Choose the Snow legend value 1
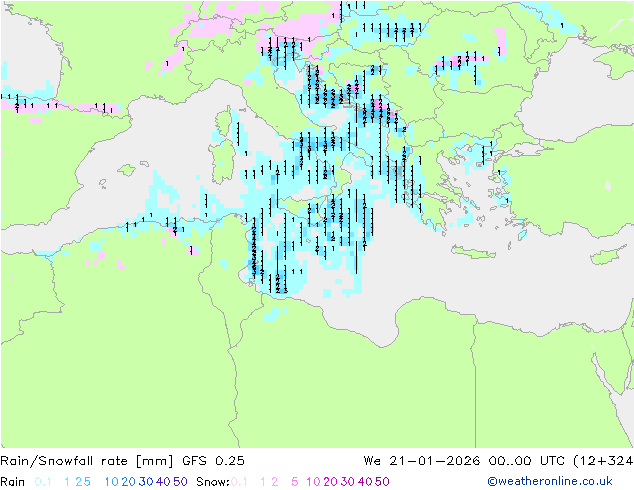The image size is (634, 490). pyautogui.click(x=263, y=482)
